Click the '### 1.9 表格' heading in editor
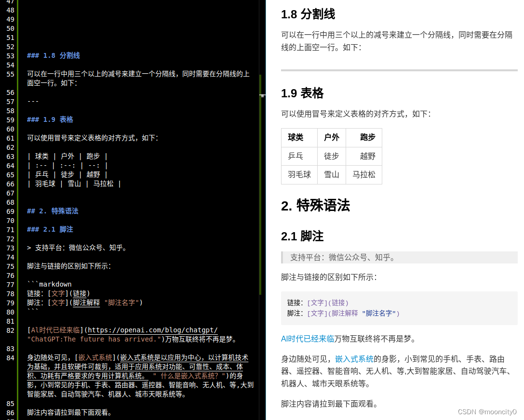Screen dimensions: 524x420 (x=50, y=119)
